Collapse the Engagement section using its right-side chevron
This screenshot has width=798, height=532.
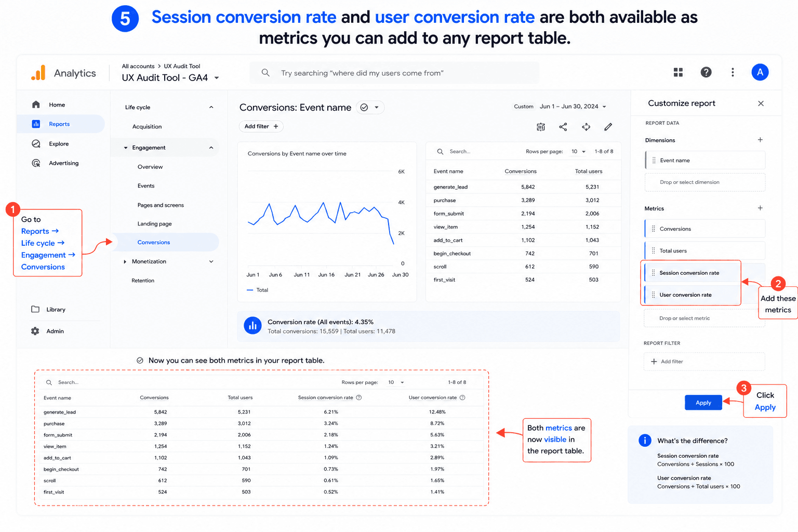click(211, 148)
